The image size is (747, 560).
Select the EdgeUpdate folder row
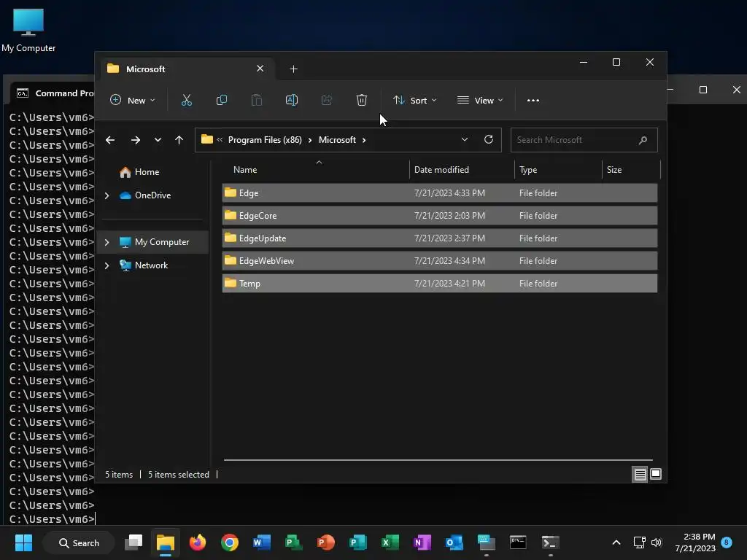tap(440, 238)
